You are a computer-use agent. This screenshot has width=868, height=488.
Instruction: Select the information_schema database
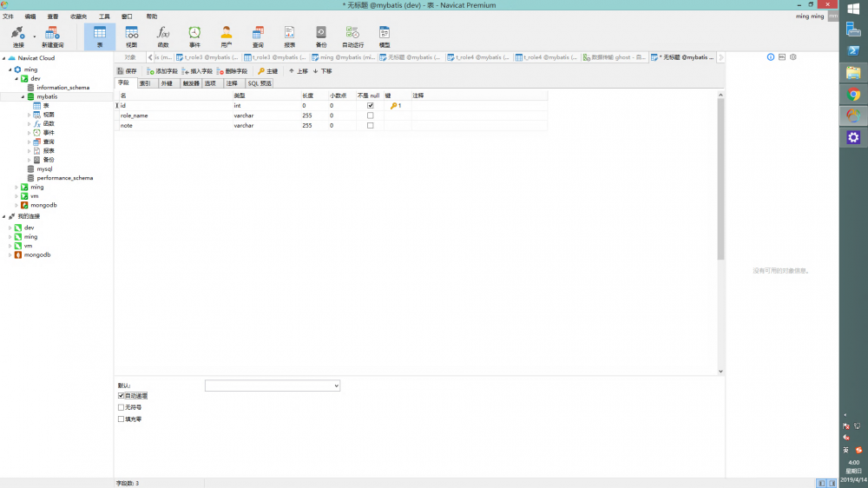63,88
